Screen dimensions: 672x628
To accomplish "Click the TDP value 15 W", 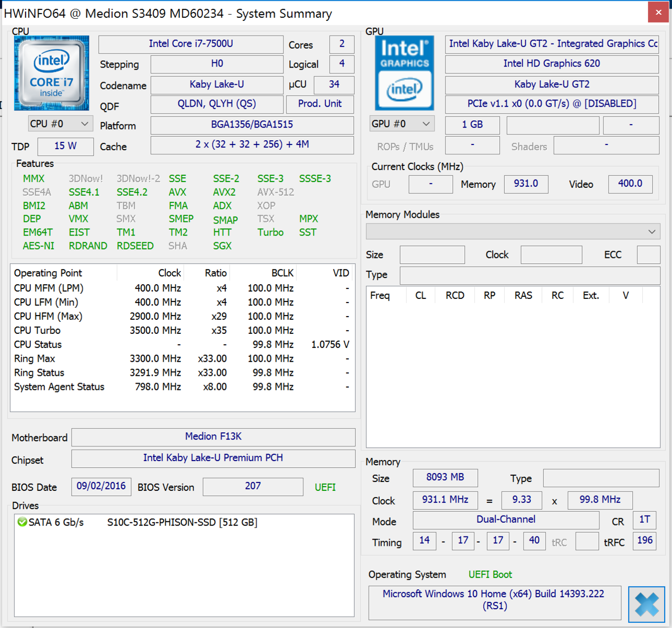I will tap(66, 147).
